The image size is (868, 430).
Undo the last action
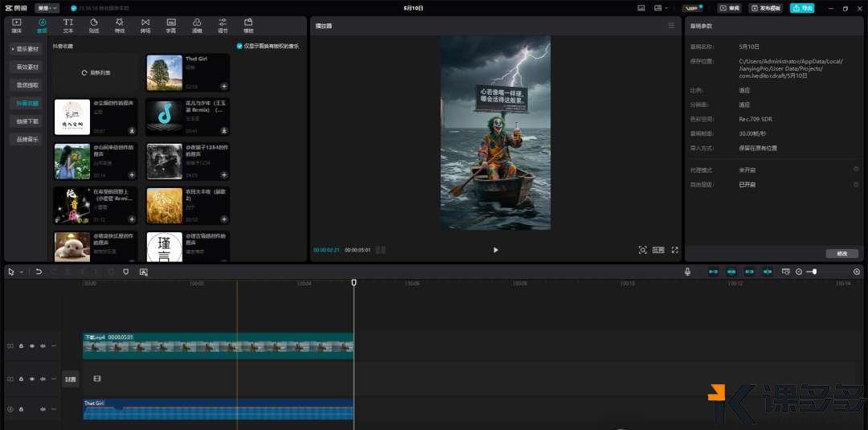click(39, 272)
